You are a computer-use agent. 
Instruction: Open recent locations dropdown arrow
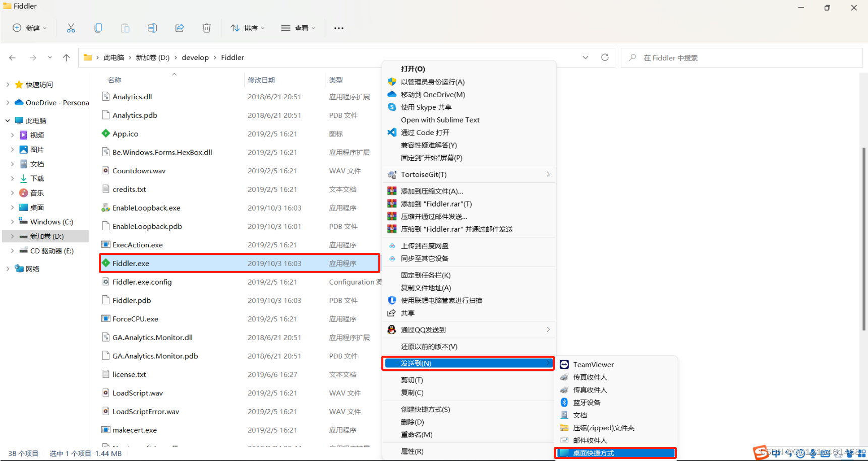click(50, 58)
